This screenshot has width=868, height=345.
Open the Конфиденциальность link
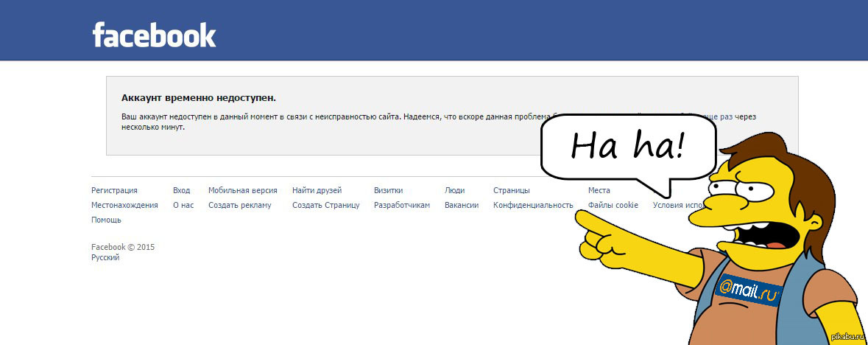coord(533,205)
